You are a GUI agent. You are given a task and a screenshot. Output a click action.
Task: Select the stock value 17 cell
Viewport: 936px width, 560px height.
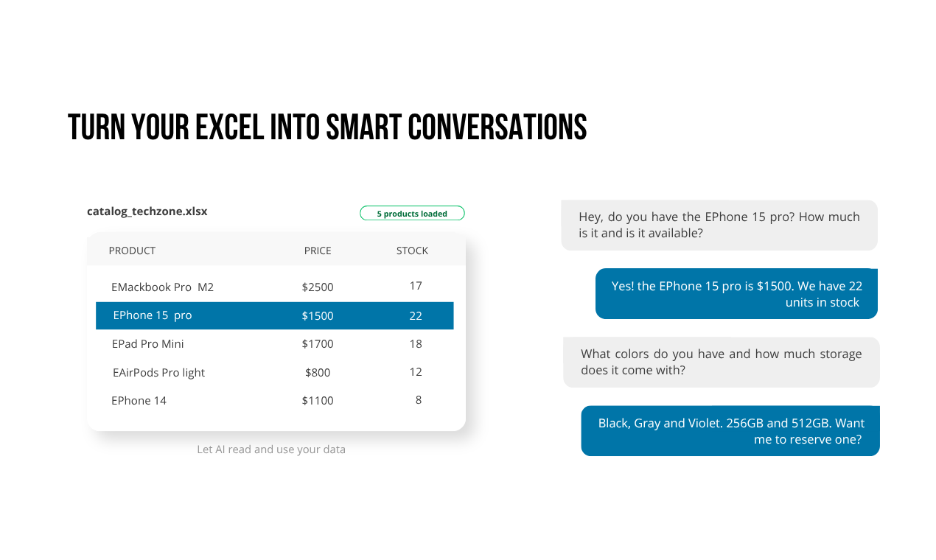click(416, 286)
